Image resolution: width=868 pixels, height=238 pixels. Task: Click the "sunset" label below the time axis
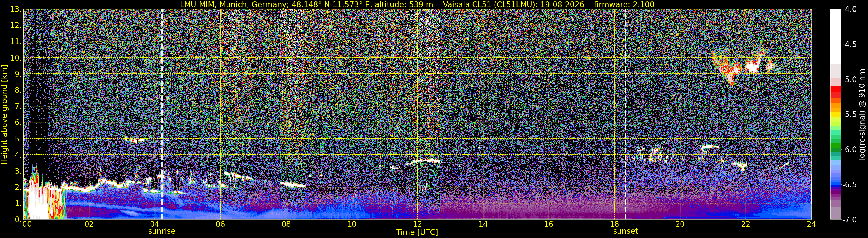pyautogui.click(x=626, y=231)
